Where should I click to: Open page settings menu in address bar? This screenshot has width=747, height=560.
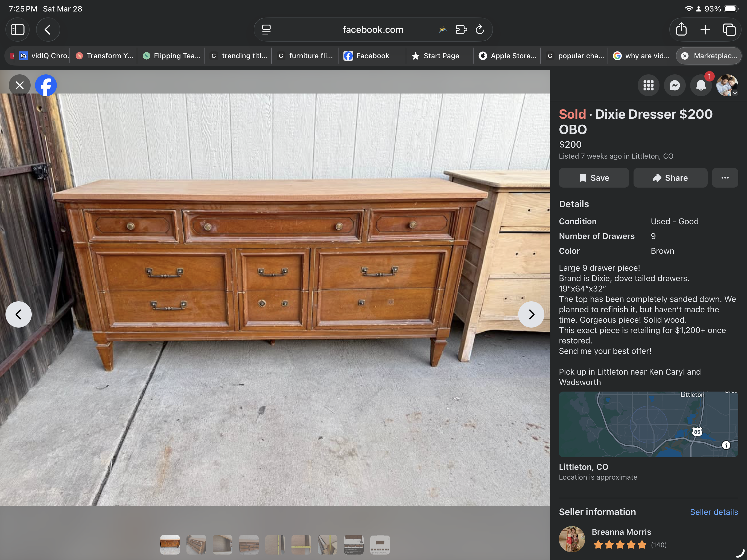266,30
